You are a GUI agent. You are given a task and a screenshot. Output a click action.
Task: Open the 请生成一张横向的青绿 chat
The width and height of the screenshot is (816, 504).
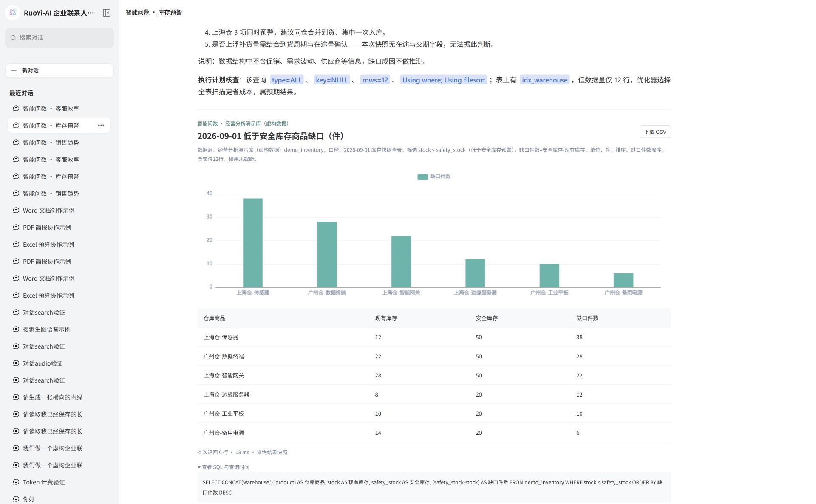pos(59,397)
